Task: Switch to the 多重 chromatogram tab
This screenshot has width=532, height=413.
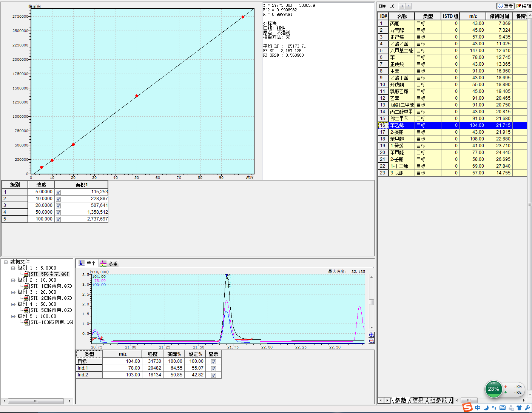Action: (109, 264)
